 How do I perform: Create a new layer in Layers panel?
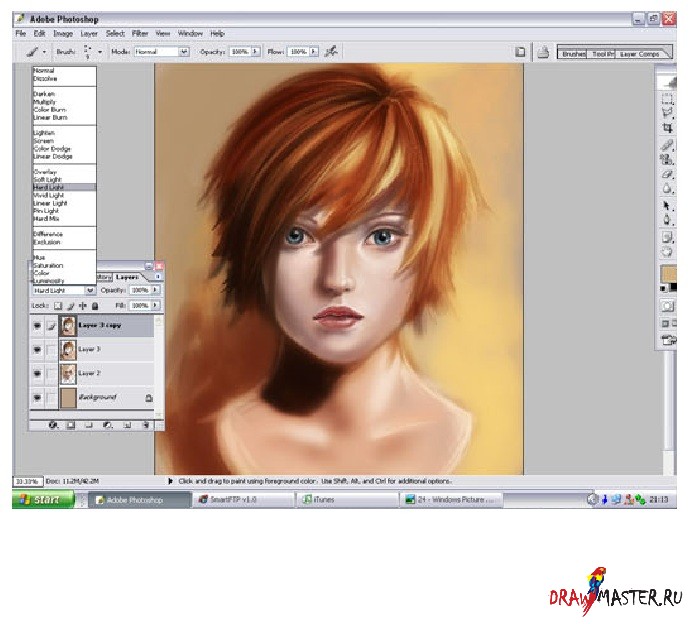[127, 425]
